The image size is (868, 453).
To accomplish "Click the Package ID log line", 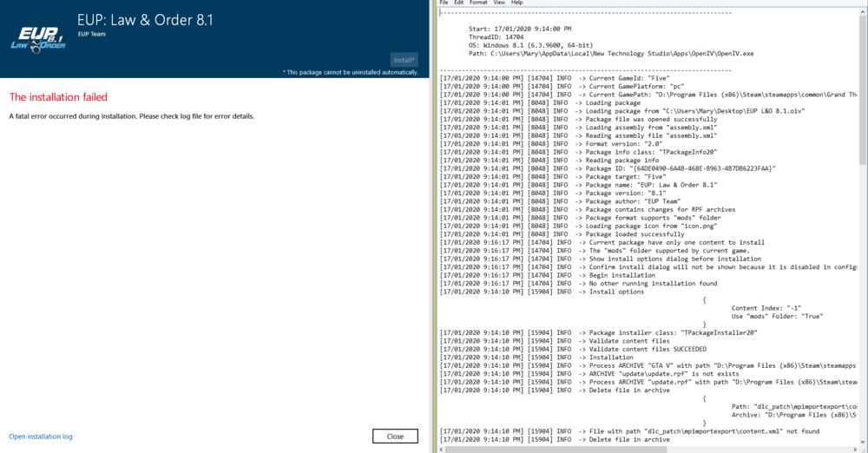I will 608,168.
